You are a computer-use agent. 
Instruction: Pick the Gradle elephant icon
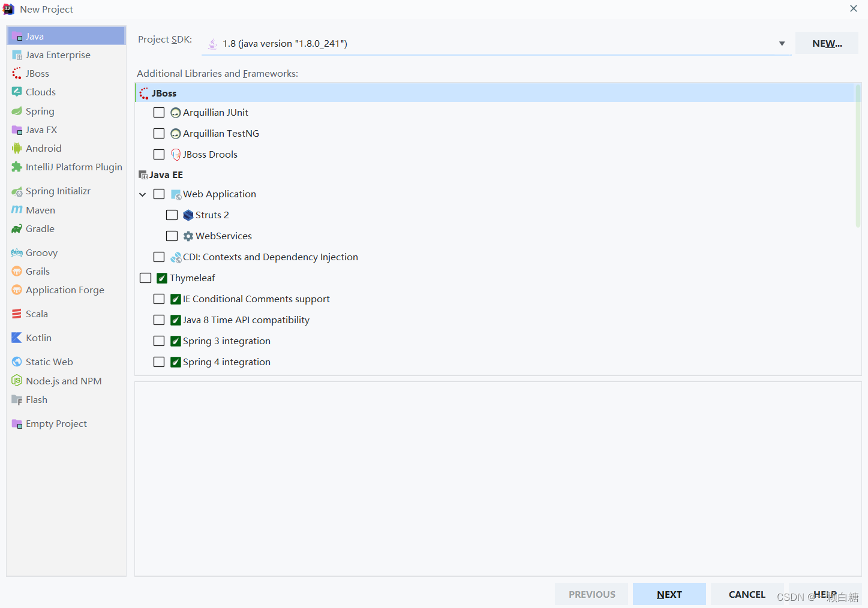coord(17,229)
